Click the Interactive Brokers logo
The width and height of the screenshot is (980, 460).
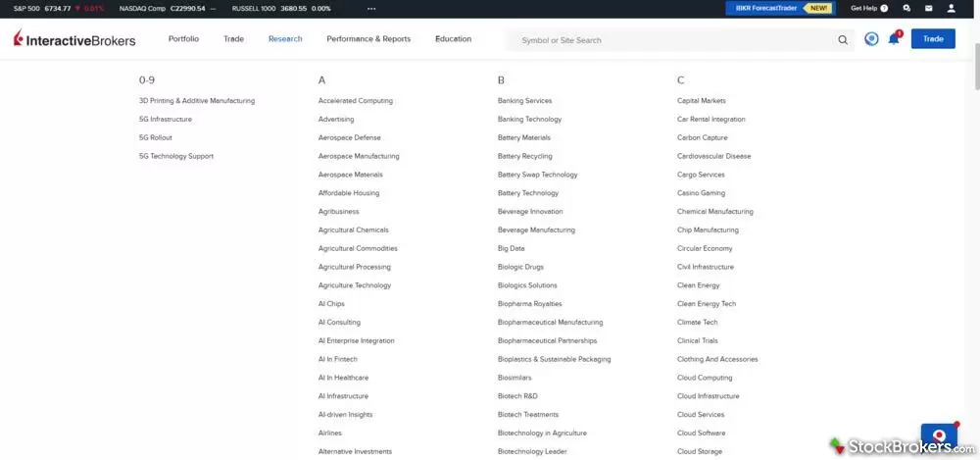74,39
